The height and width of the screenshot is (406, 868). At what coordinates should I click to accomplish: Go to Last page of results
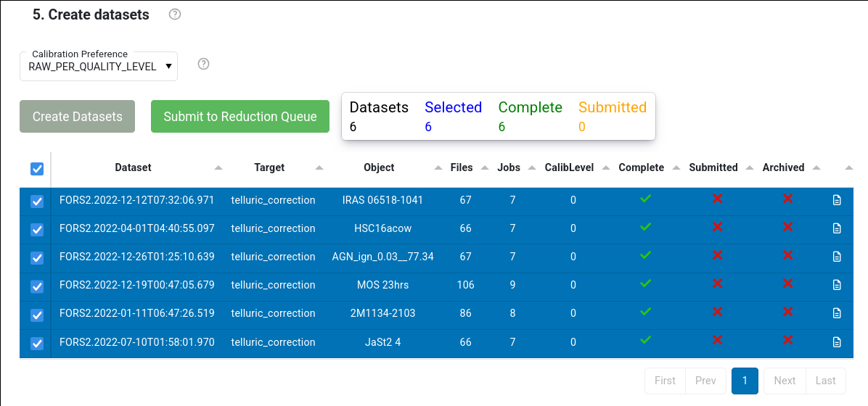(825, 381)
